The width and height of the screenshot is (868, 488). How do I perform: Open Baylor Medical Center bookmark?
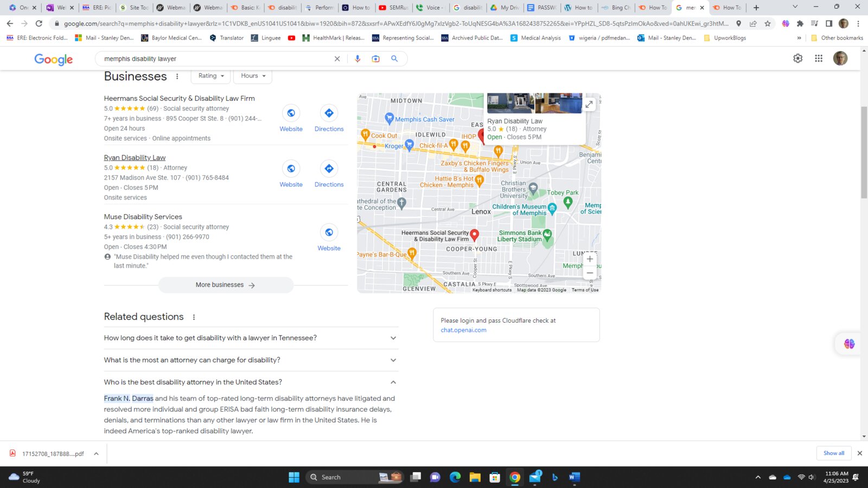(x=171, y=38)
